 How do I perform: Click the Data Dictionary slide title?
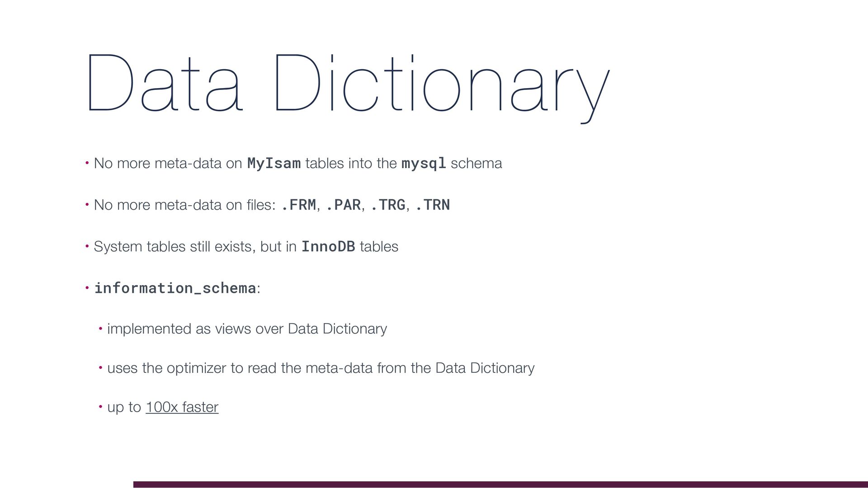click(349, 87)
